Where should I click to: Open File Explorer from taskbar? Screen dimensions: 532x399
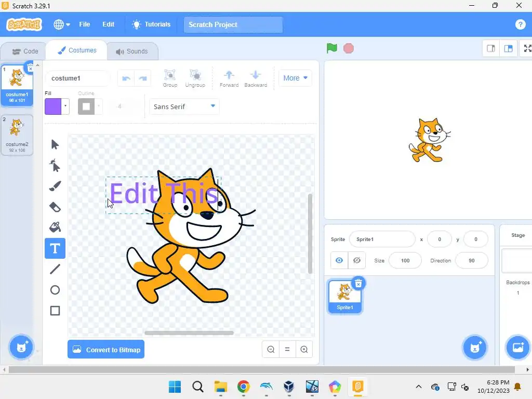pyautogui.click(x=220, y=387)
